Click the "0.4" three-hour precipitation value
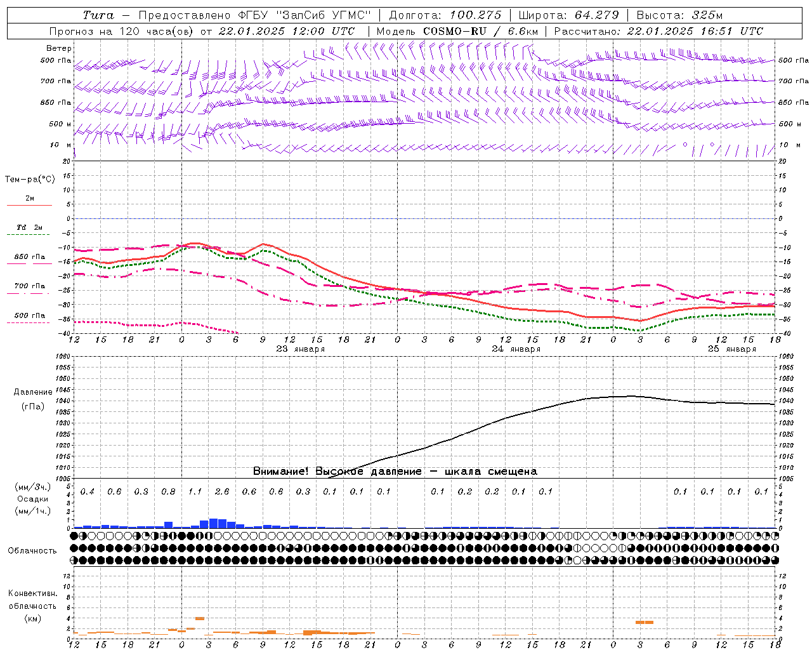Screen dimensions: 812x650 pos(88,492)
